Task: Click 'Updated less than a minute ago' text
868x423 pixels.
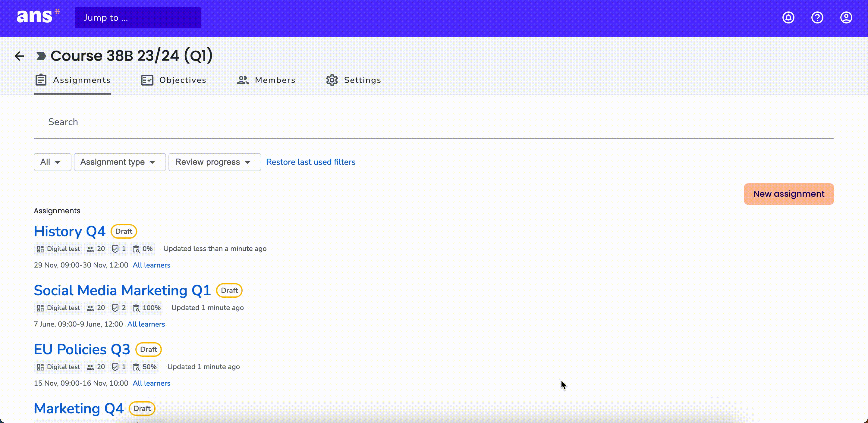Action: (x=215, y=249)
